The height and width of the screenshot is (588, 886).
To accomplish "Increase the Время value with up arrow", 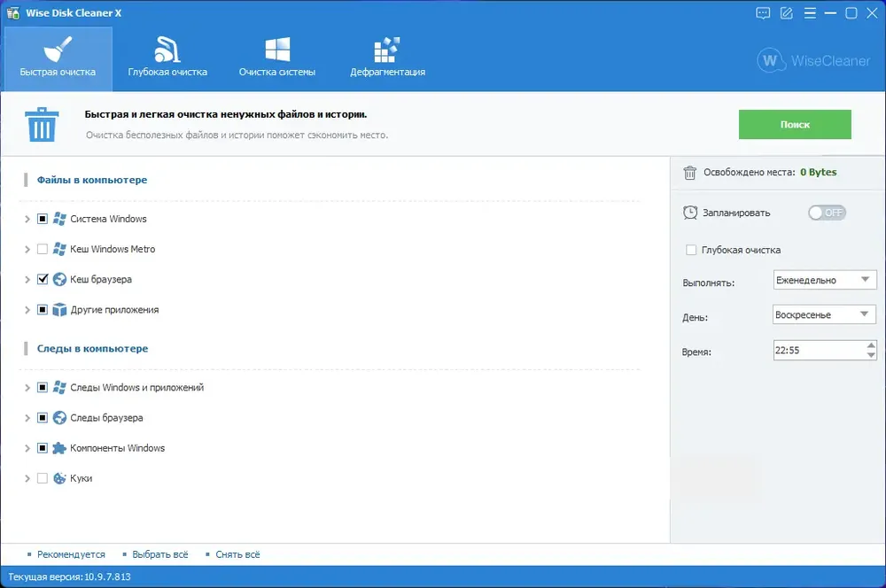I will pos(871,345).
